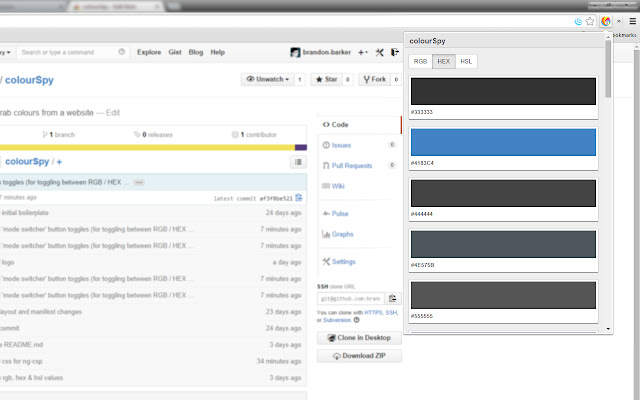
Task: Click the SSH clone URL field
Action: point(351,299)
